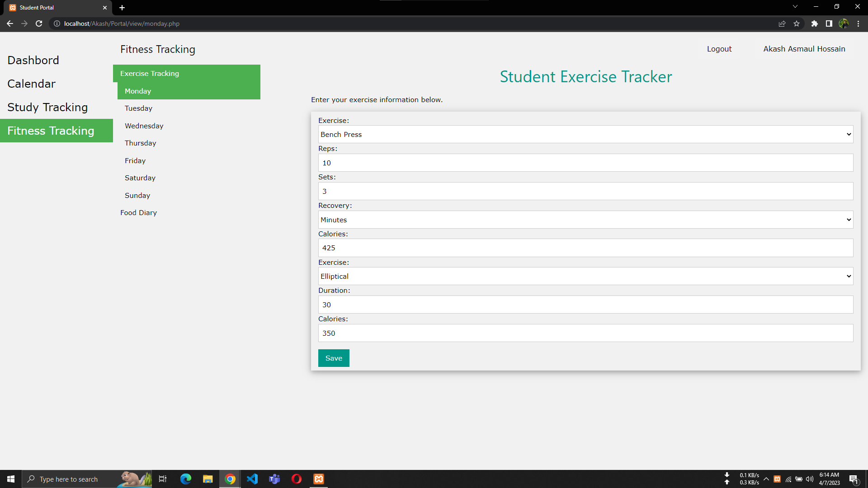Open the XAMPP app from the taskbar
Viewport: 868px width, 488px height.
tap(319, 479)
